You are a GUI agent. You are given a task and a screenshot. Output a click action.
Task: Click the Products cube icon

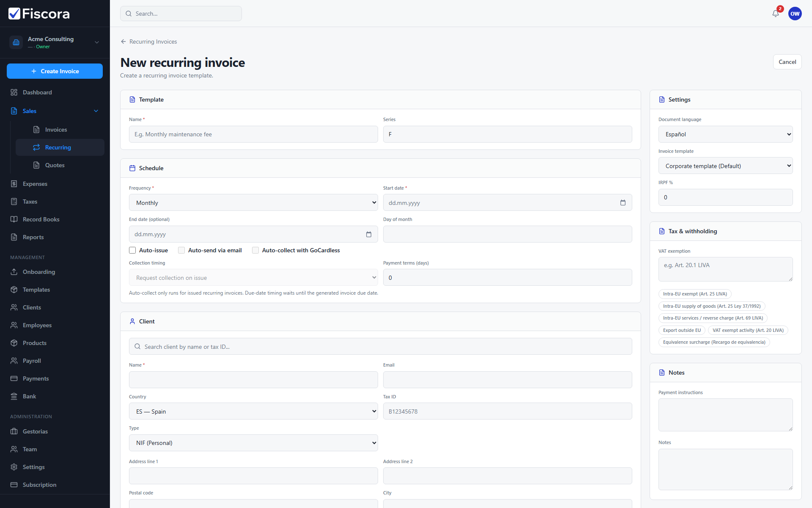(14, 343)
